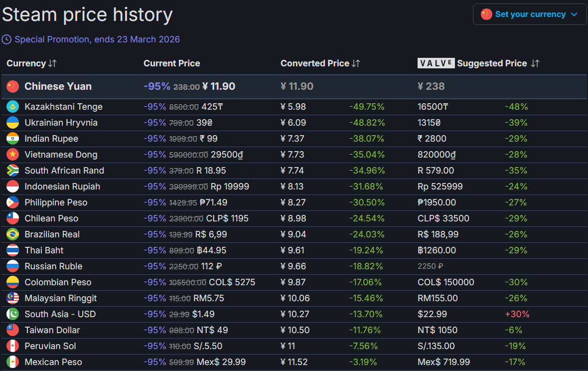Viewport: 588px width, 371px height.
Task: Select the Chinese Yuan highlighted row
Action: click(x=58, y=86)
